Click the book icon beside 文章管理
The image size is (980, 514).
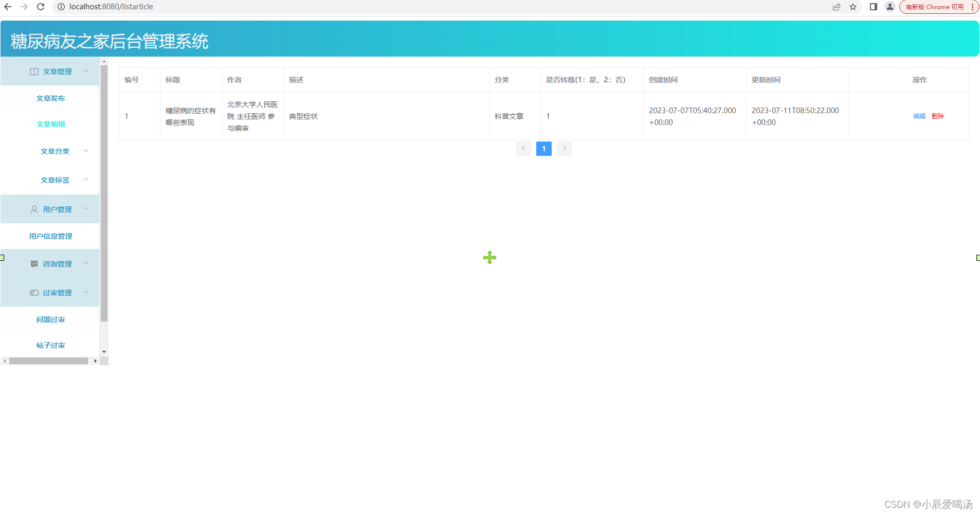34,72
